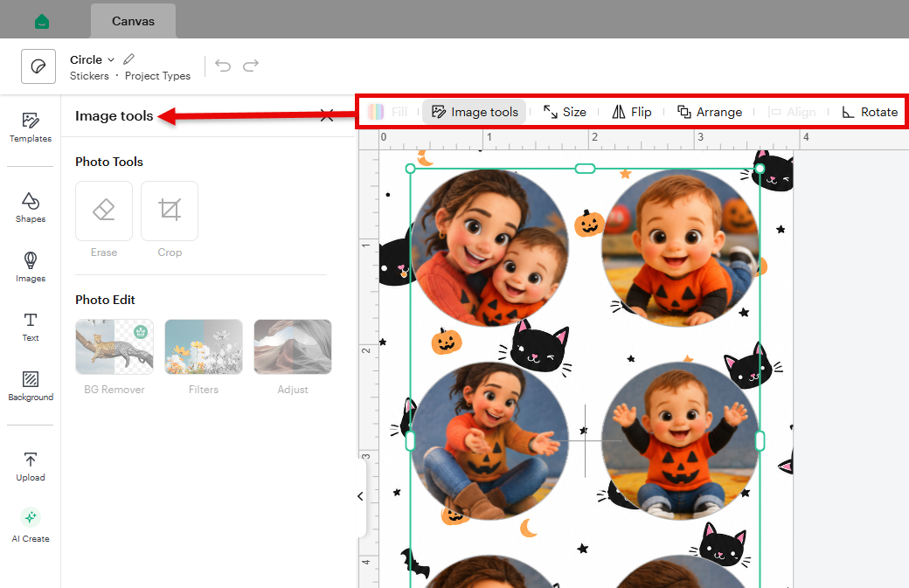Click the Project Types label
This screenshot has width=909, height=588.
click(x=157, y=76)
